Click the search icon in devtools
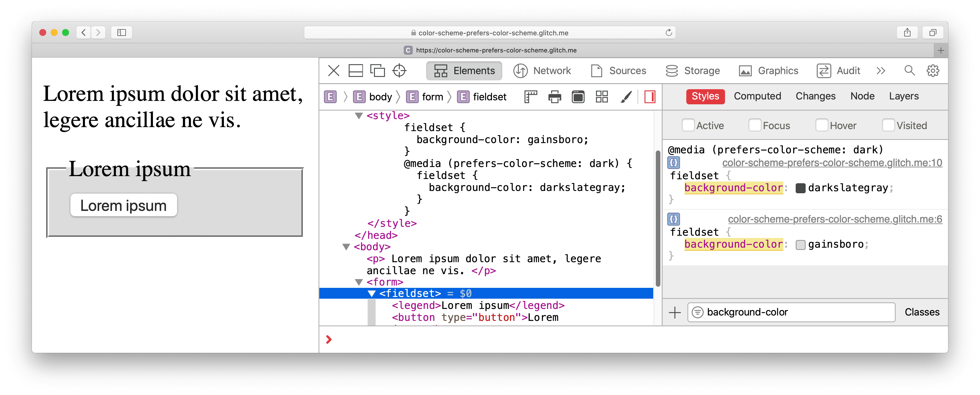980x395 pixels. point(909,71)
